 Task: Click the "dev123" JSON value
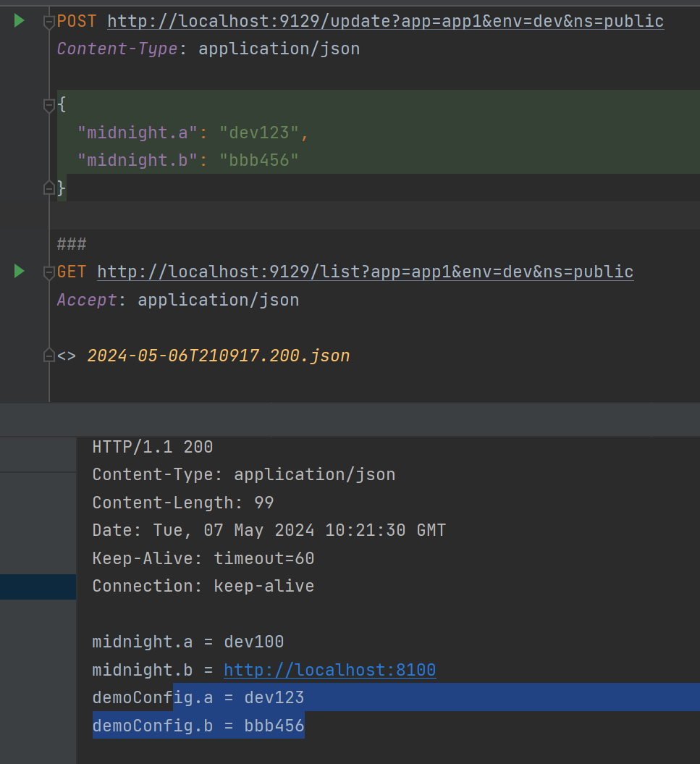click(258, 133)
